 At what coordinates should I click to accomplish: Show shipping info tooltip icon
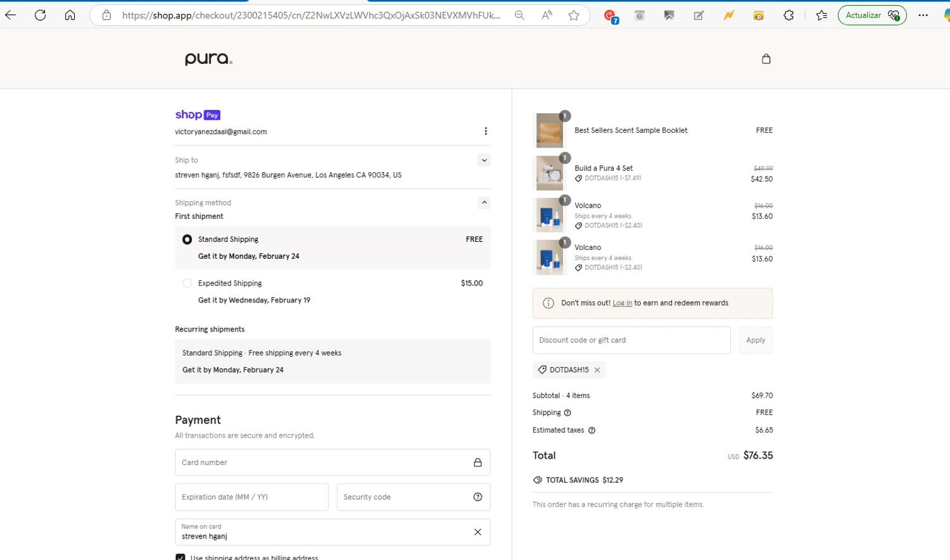point(567,413)
